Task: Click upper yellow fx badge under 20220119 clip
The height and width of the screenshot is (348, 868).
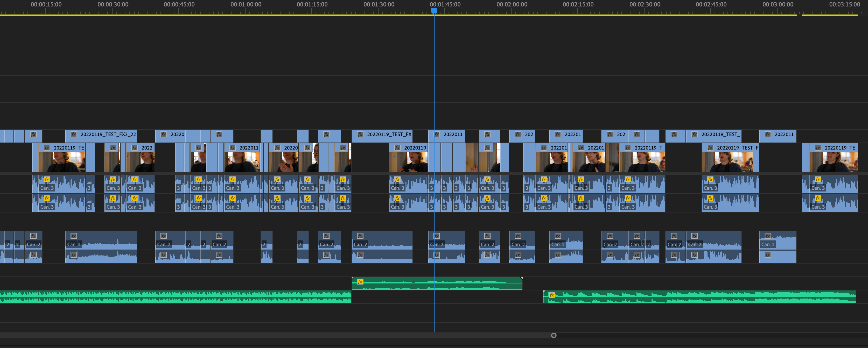Action: click(397, 180)
